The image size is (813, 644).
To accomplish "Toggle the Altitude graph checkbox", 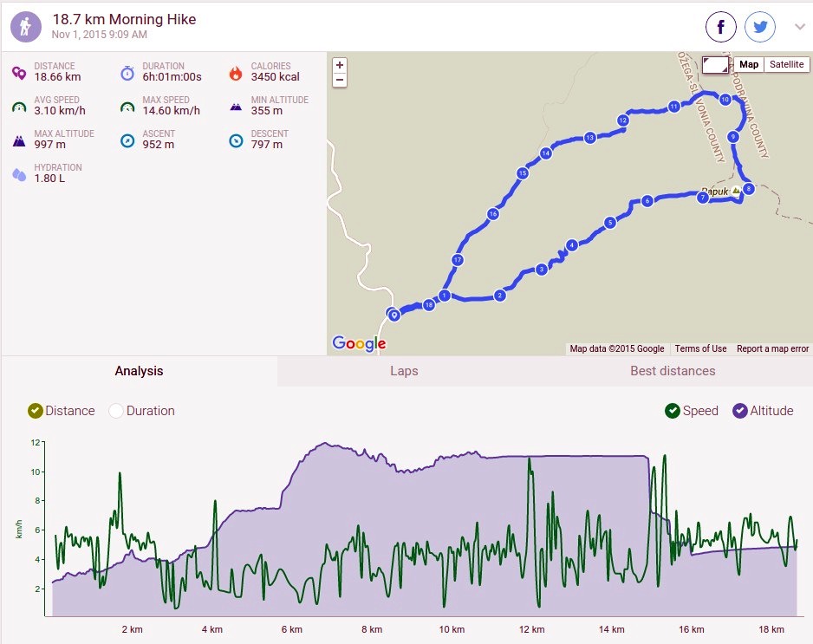I will point(763,411).
